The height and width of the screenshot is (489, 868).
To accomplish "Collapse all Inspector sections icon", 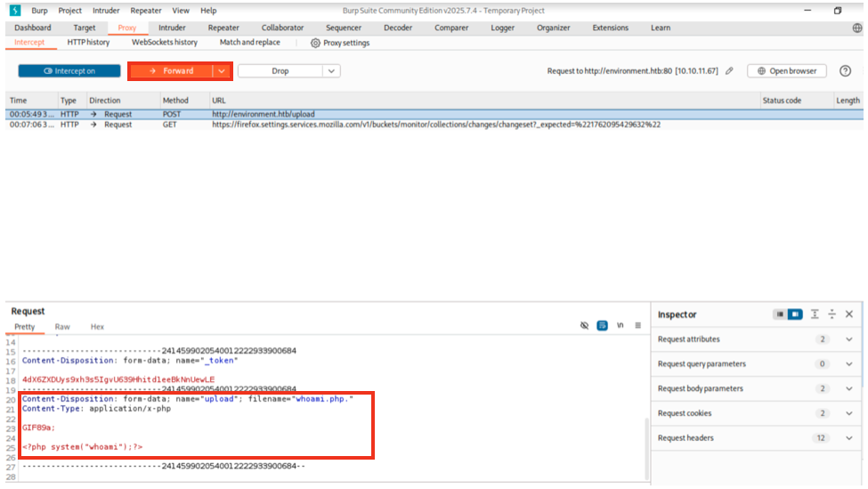I will coord(831,314).
